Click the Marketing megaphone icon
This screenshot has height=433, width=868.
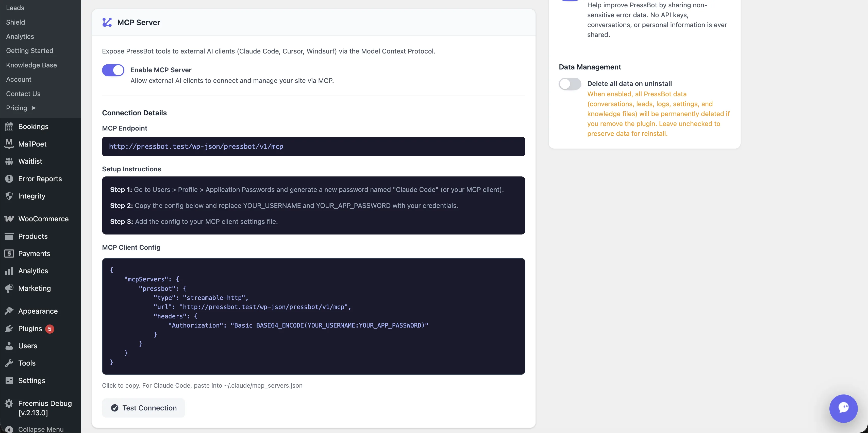tap(9, 288)
